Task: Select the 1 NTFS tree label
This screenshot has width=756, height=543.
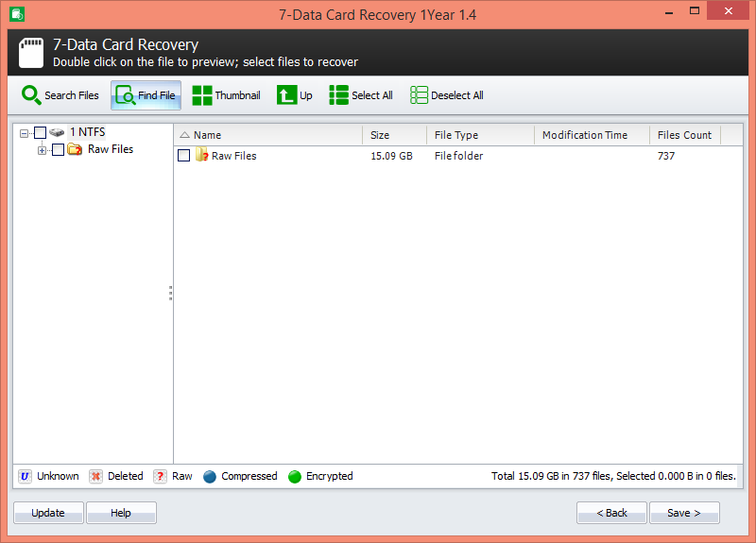Action: point(87,132)
